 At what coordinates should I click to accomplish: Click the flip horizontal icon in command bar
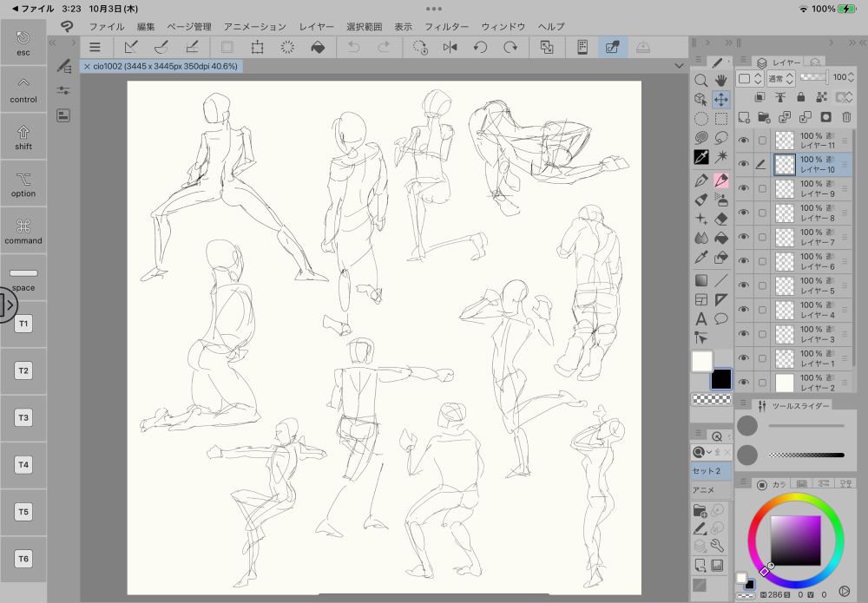point(450,47)
